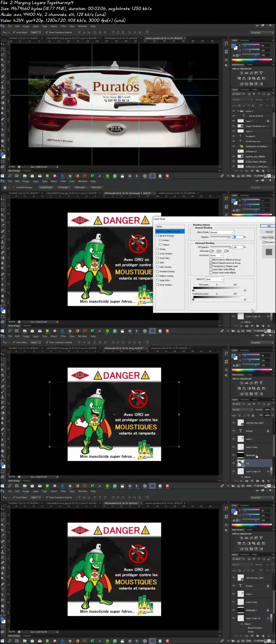Open Blend Mode dropdown in Layer Style dialog

(x=222, y=232)
